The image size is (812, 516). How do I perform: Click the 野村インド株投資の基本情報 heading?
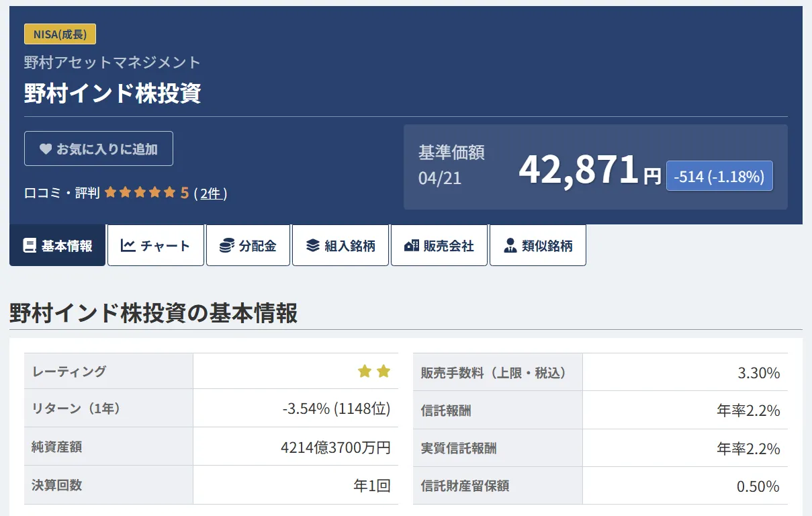pyautogui.click(x=153, y=313)
